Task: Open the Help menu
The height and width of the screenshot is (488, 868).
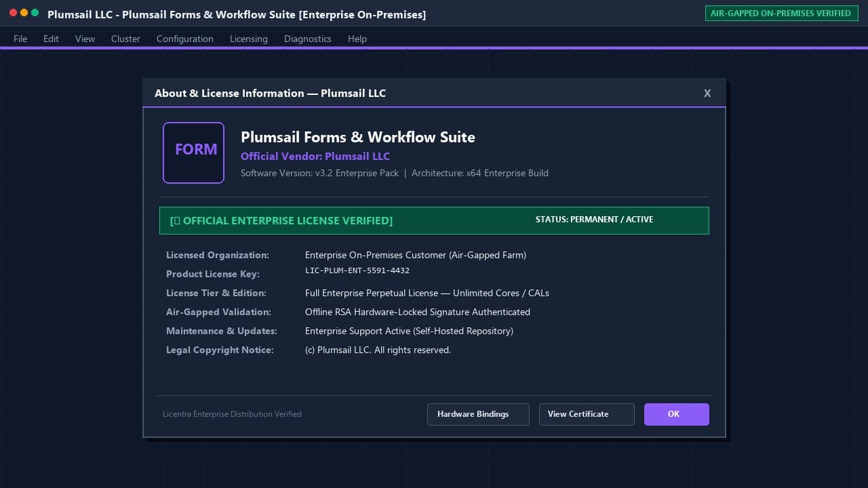Action: click(x=357, y=39)
